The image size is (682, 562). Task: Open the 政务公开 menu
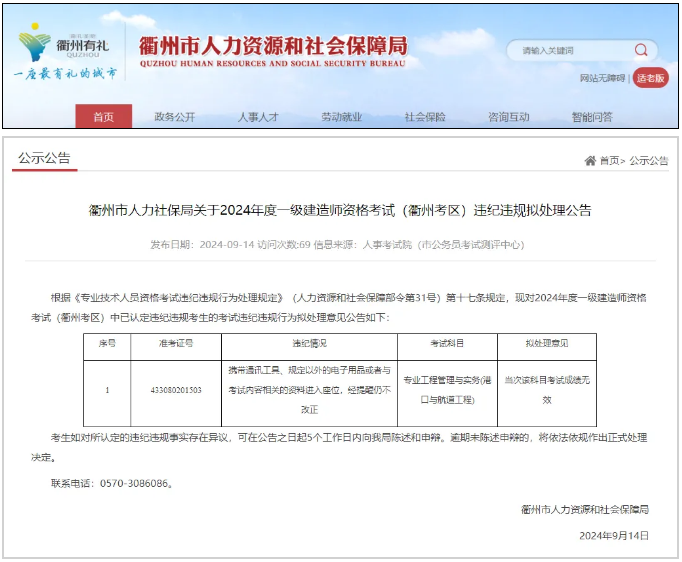(x=174, y=117)
